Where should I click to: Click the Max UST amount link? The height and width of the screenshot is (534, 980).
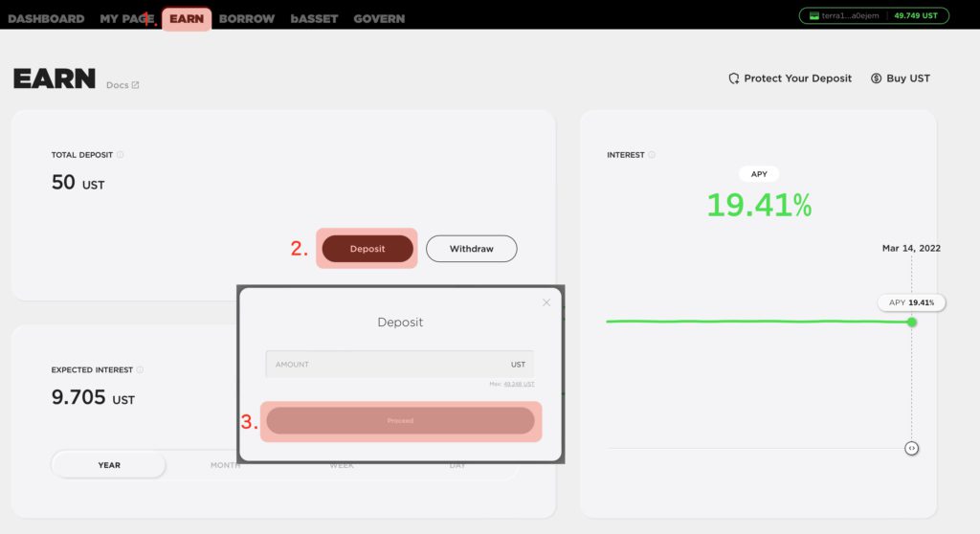519,384
